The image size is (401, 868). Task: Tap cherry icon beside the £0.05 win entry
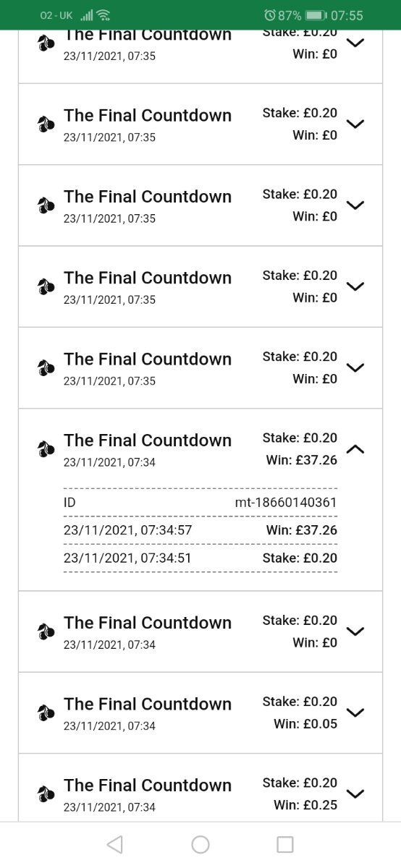coord(46,712)
